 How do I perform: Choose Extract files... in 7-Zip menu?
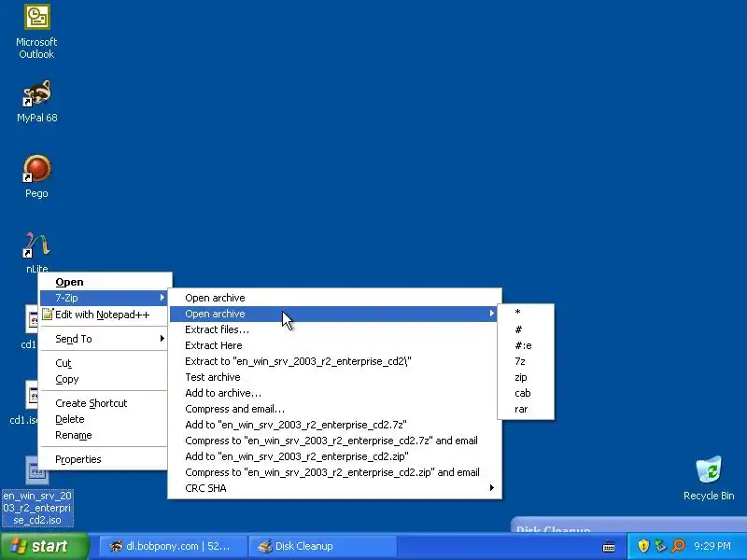334,329
